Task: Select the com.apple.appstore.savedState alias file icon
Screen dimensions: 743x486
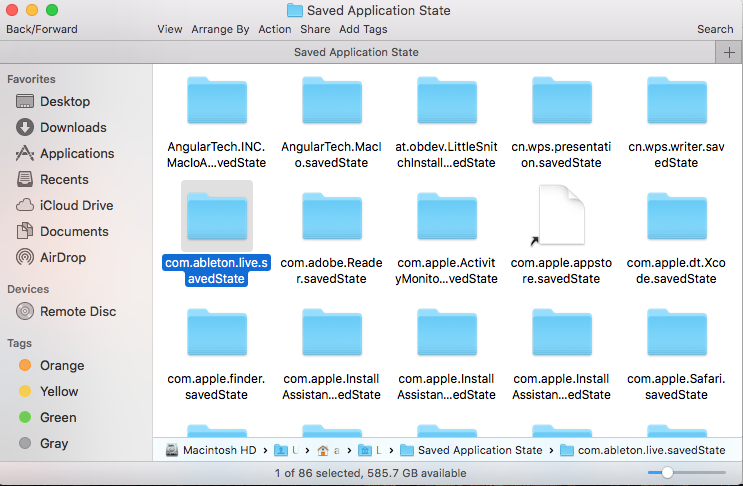Action: point(560,215)
